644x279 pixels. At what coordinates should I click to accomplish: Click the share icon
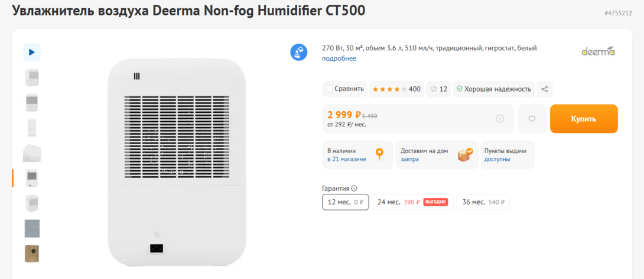(x=545, y=89)
